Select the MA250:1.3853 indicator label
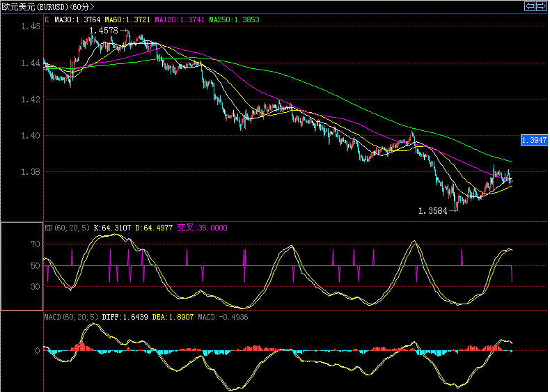 click(235, 19)
